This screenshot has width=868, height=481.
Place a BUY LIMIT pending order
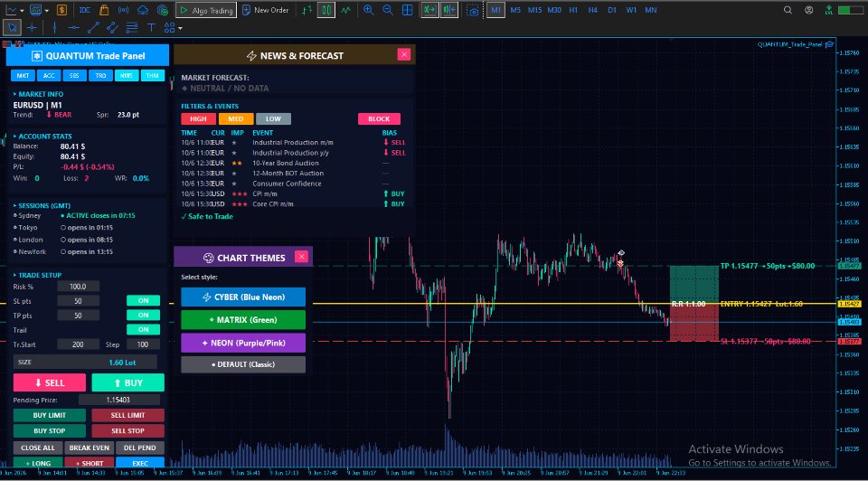[x=49, y=415]
